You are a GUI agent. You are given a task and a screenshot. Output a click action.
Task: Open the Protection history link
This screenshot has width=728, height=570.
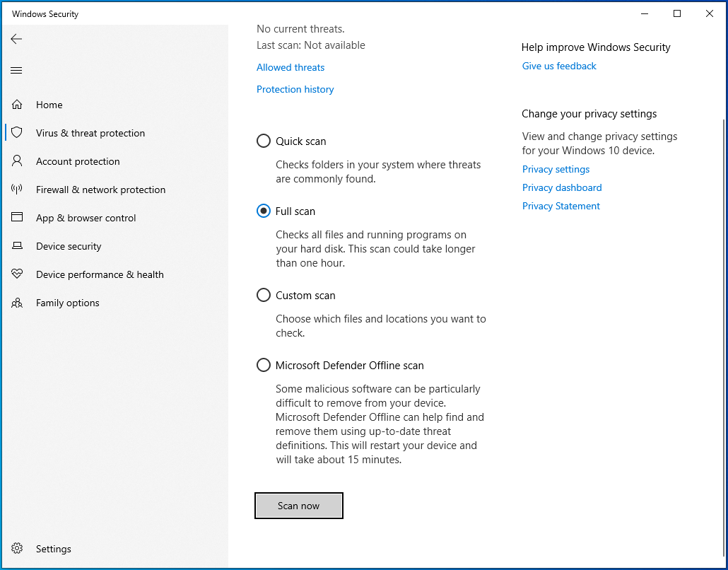[295, 90]
